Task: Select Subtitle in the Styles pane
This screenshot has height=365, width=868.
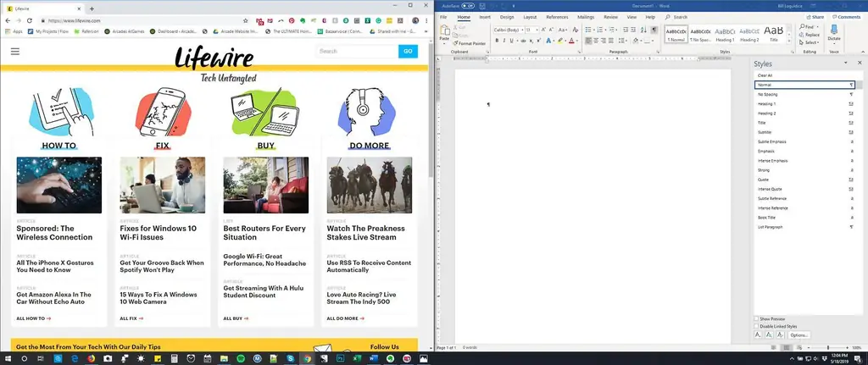Action: tap(805, 132)
